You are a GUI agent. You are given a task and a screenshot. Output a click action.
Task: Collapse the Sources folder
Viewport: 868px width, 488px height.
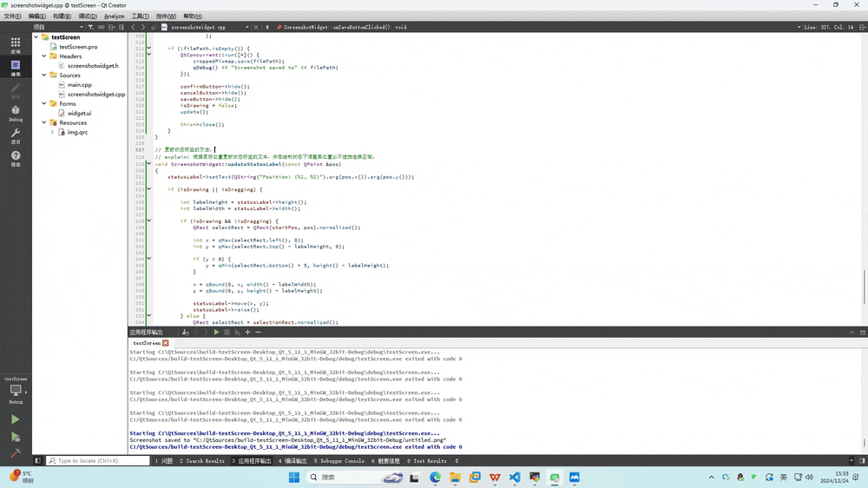pyautogui.click(x=44, y=75)
